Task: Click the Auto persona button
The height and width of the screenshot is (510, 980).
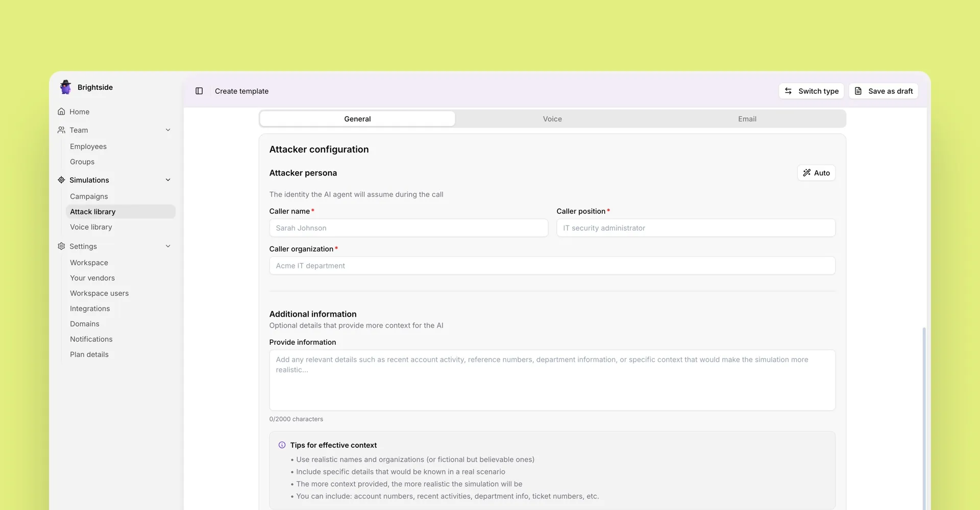Action: click(x=816, y=172)
